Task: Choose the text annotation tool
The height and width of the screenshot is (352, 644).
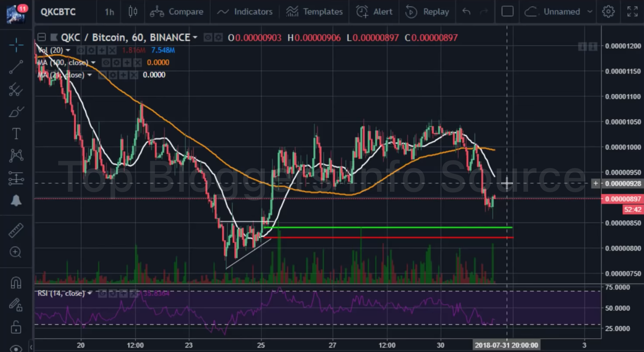Action: [x=16, y=133]
